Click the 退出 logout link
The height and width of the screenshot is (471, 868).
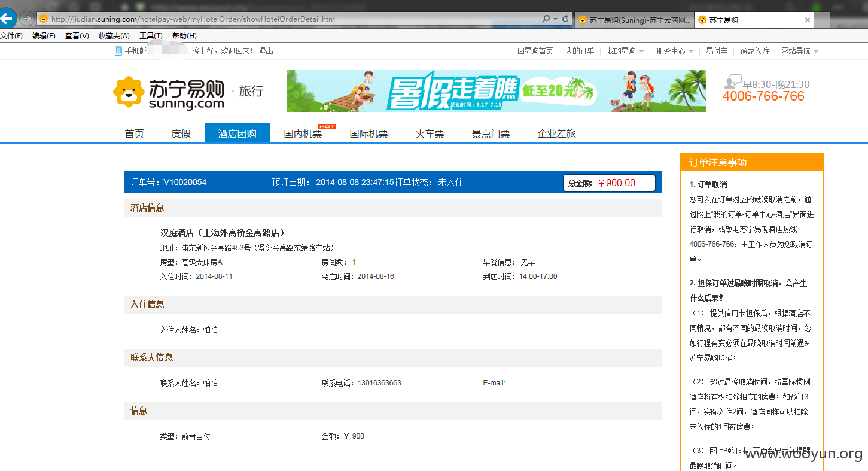pyautogui.click(x=266, y=51)
